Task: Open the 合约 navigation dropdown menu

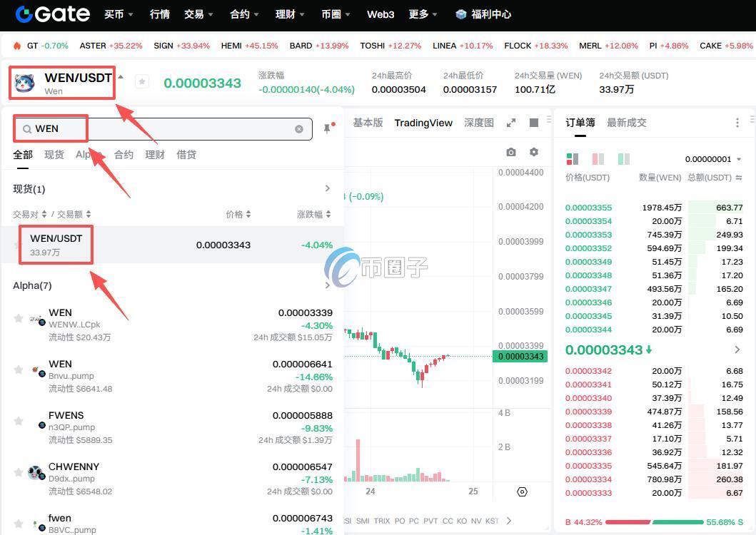Action: tap(244, 14)
